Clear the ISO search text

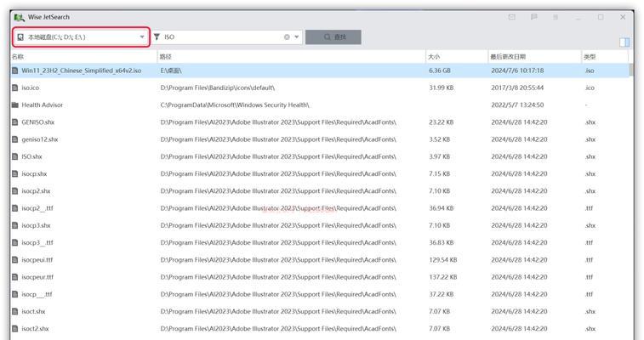(287, 37)
